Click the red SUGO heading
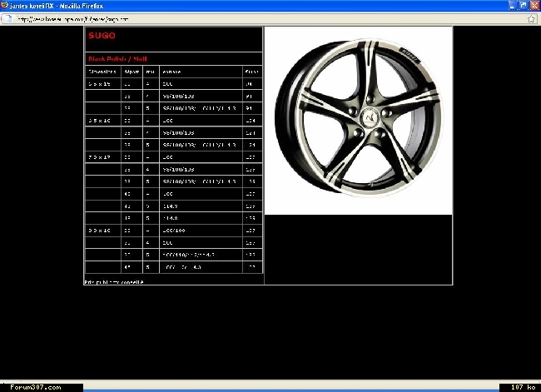This screenshot has width=541, height=392. [x=102, y=36]
